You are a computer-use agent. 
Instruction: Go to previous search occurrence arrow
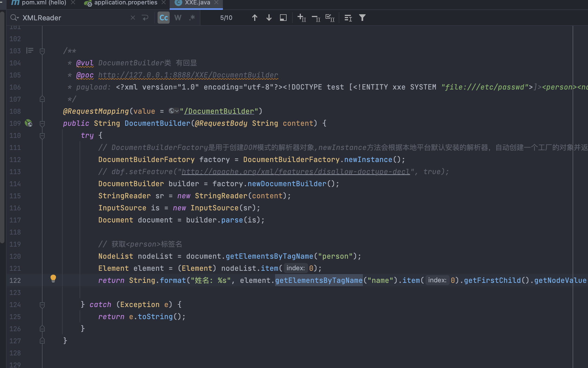tap(254, 18)
